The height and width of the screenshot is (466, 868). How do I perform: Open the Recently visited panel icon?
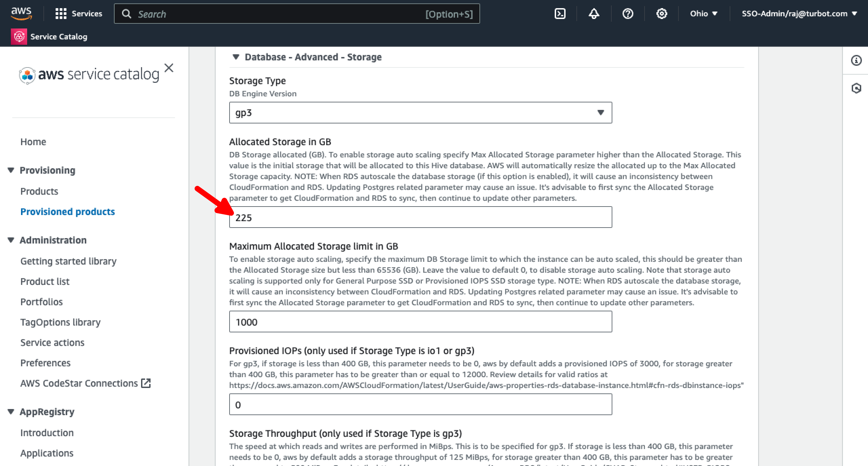click(x=856, y=88)
